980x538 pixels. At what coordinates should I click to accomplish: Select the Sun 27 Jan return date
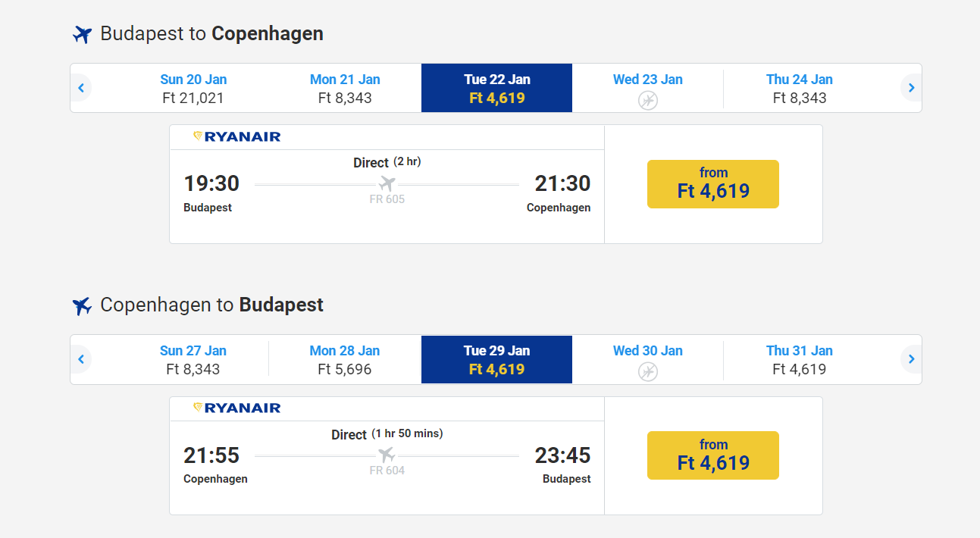coord(193,360)
